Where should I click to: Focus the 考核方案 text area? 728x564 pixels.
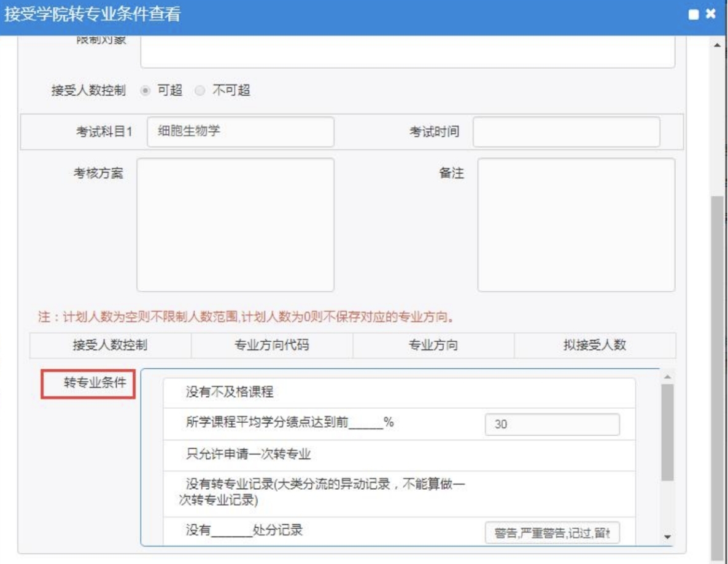235,225
